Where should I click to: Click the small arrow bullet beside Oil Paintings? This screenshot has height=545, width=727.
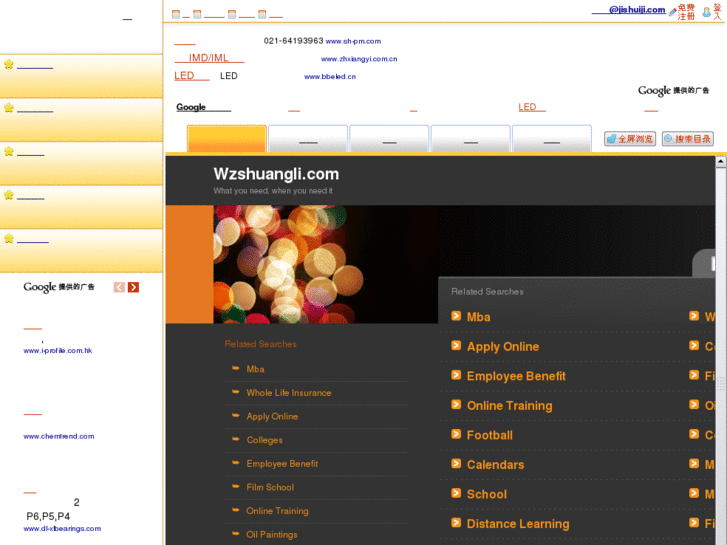[236, 533]
